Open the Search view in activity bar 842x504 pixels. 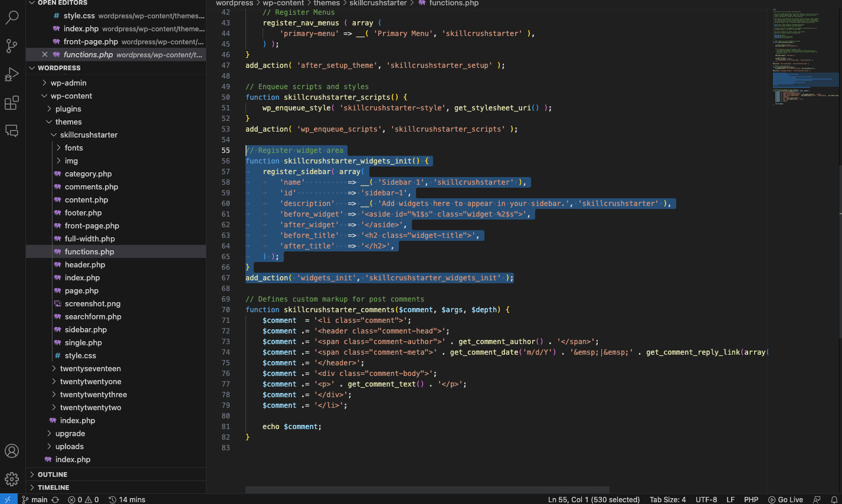(x=12, y=17)
